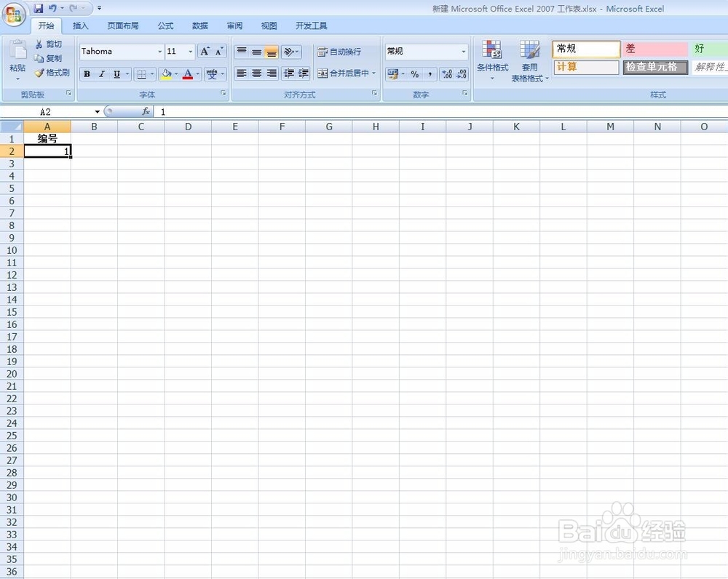This screenshot has height=579, width=728.
Task: Open the alignment dialog launcher 对齐方式
Action: (x=374, y=93)
